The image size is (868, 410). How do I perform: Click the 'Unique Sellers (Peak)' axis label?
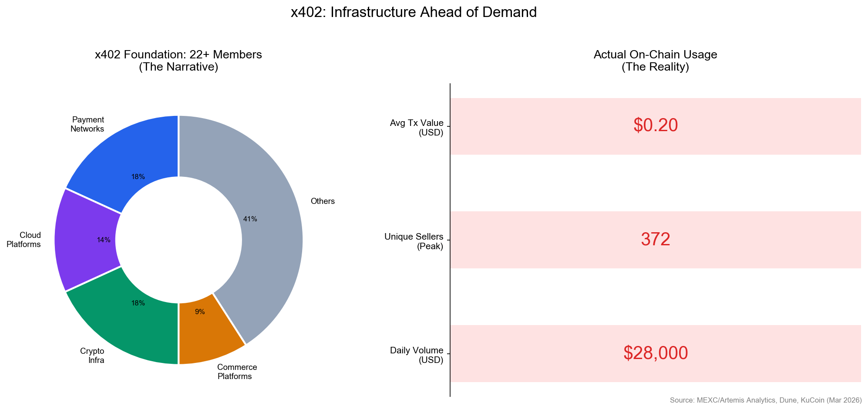pos(414,242)
